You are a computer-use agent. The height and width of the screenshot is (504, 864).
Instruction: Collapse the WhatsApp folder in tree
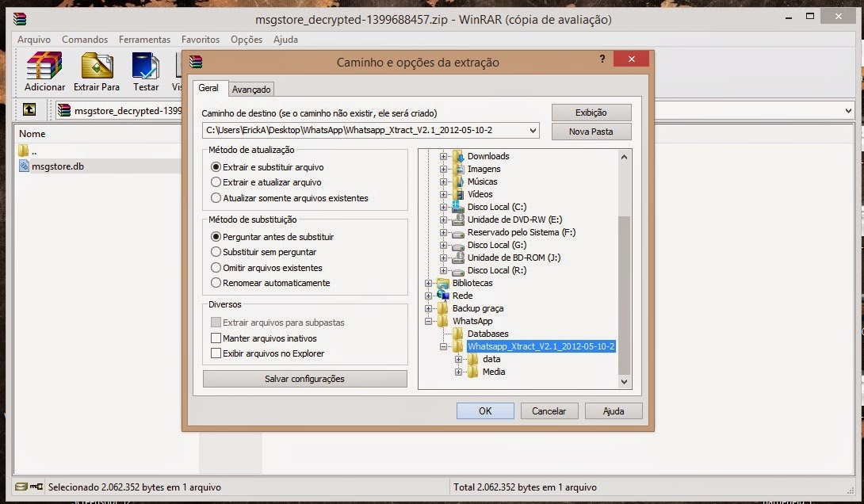pos(428,321)
